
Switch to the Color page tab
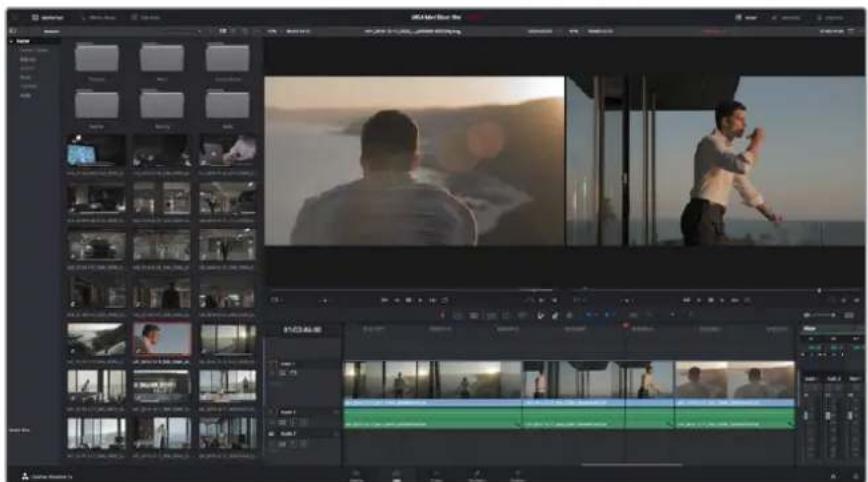pos(436,476)
